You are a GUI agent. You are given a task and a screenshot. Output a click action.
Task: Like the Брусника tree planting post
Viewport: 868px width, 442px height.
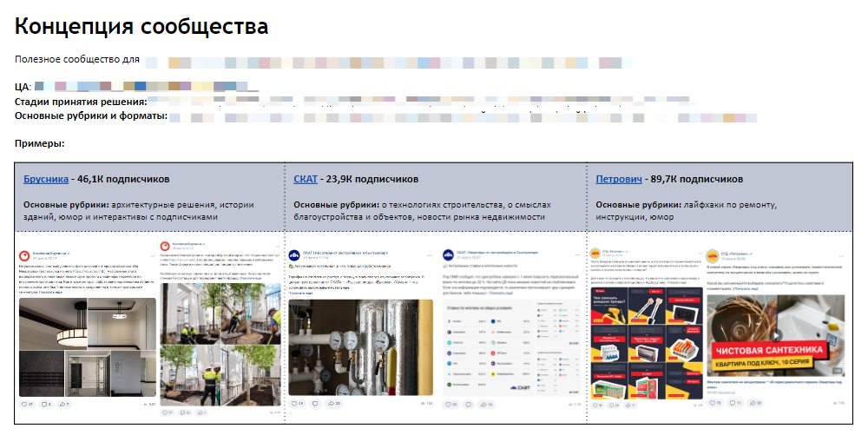[168, 412]
